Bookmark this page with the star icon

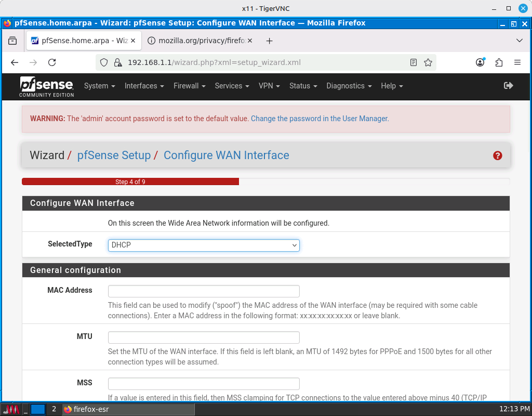point(428,62)
